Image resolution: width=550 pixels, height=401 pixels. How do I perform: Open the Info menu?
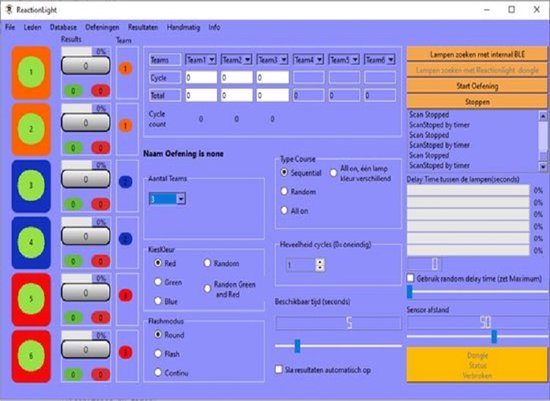pyautogui.click(x=214, y=27)
